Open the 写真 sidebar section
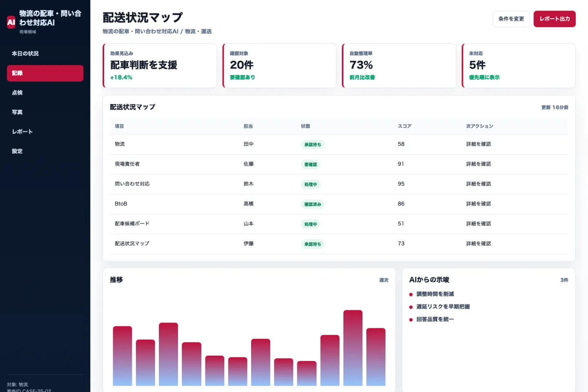588x392 pixels. [x=45, y=112]
